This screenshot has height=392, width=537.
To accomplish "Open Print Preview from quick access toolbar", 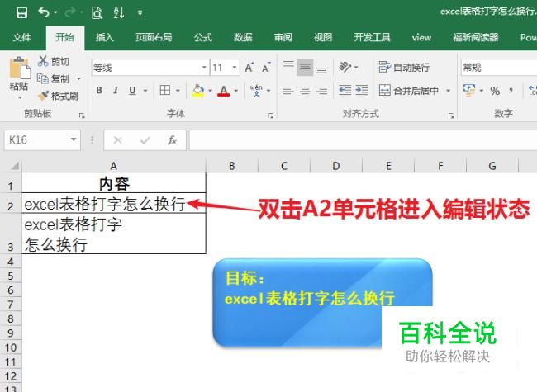I will [97, 13].
